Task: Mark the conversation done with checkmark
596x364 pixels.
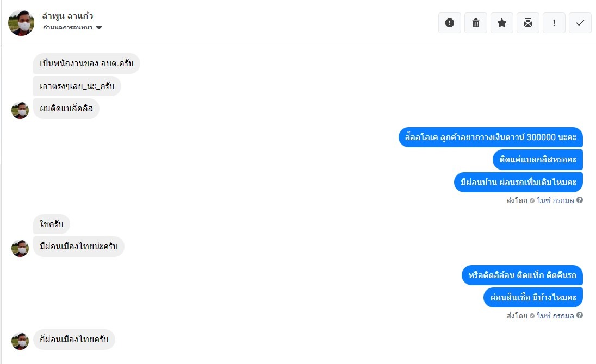Action: pos(580,23)
